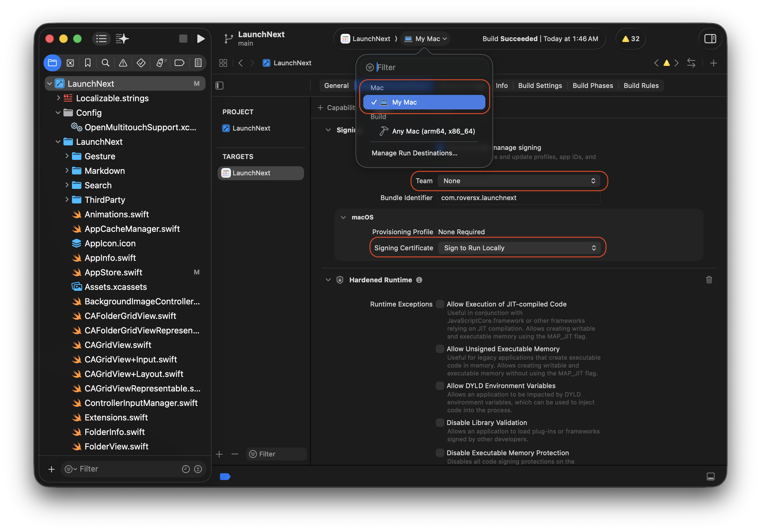This screenshot has width=761, height=532.
Task: Hide the project and targets list sidebar
Action: (x=219, y=86)
